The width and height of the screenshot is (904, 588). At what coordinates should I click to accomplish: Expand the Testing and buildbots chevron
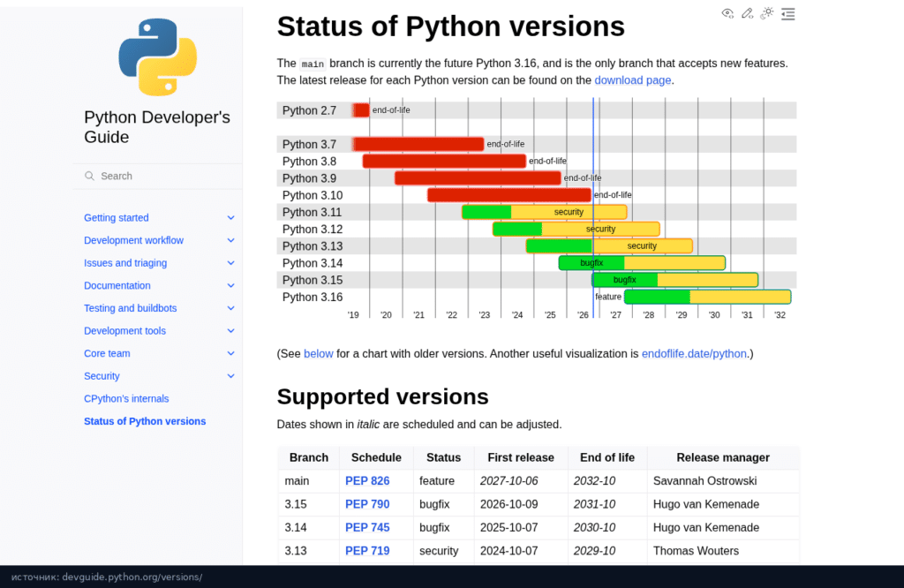pos(230,308)
